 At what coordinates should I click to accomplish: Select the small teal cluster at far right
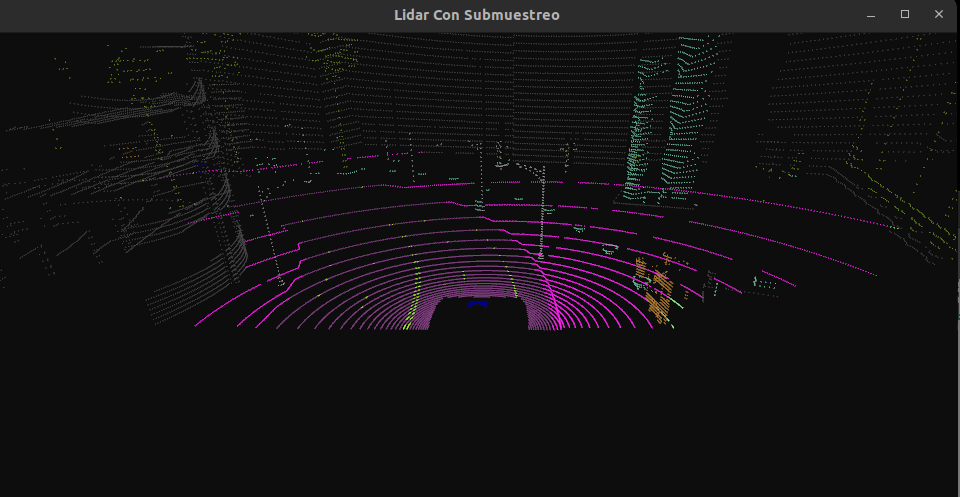click(765, 283)
